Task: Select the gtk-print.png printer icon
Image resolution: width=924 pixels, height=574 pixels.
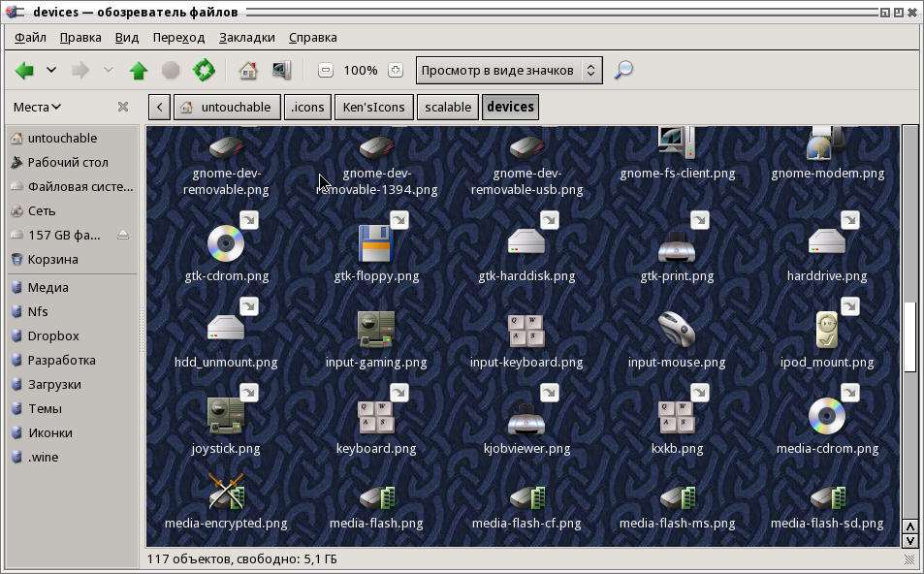Action: (x=677, y=245)
